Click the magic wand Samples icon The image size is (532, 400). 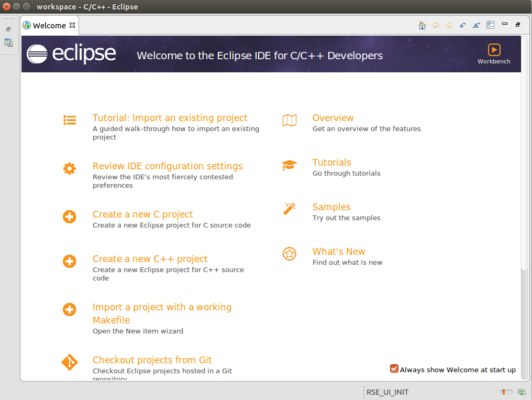290,209
